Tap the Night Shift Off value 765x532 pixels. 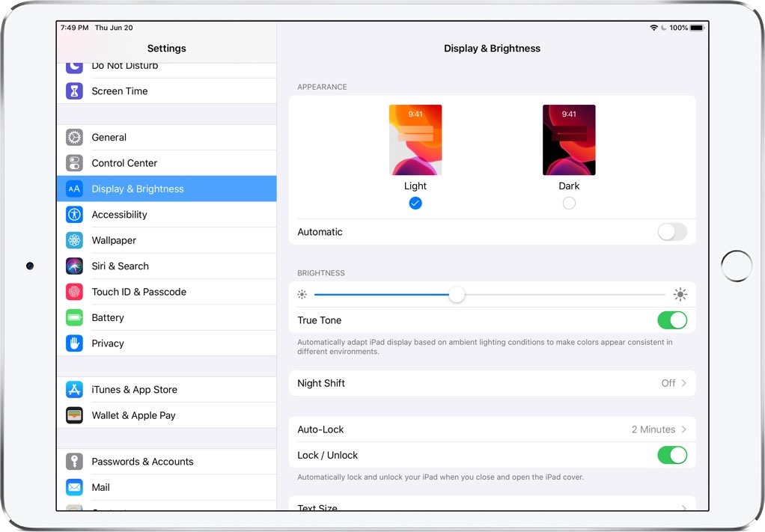[x=668, y=383]
